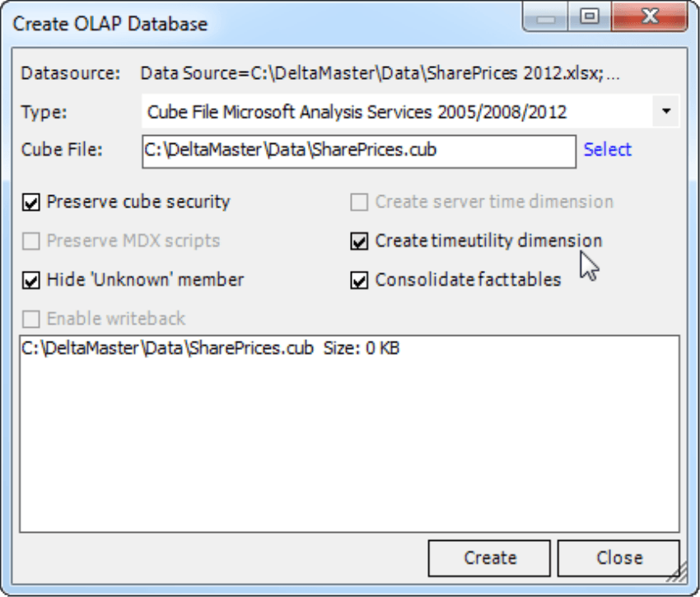Viewport: 700px width, 597px height.
Task: Click the Close button
Action: pos(618,558)
